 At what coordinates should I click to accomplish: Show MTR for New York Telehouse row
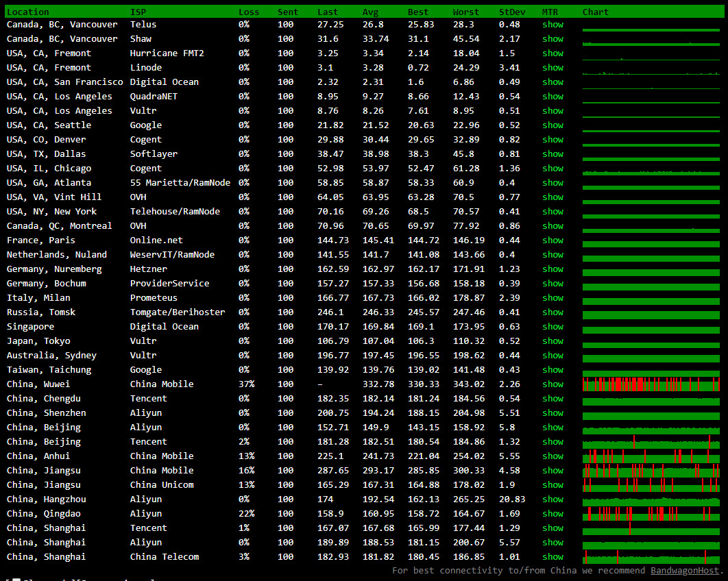point(553,212)
